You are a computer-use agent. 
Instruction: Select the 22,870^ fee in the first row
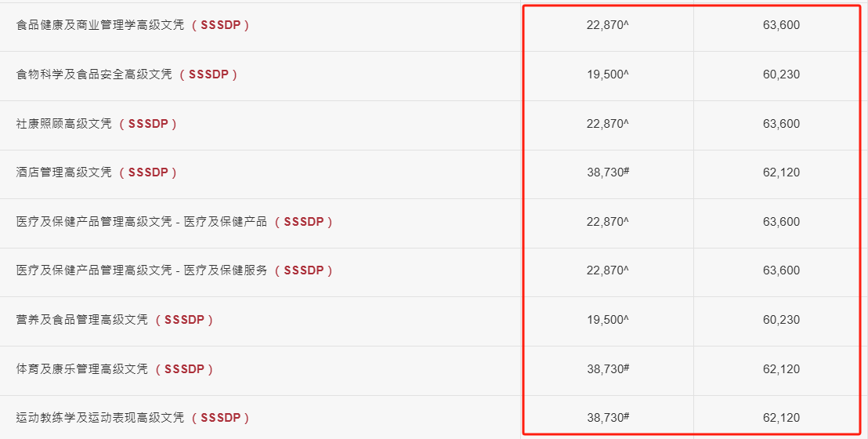pyautogui.click(x=608, y=25)
